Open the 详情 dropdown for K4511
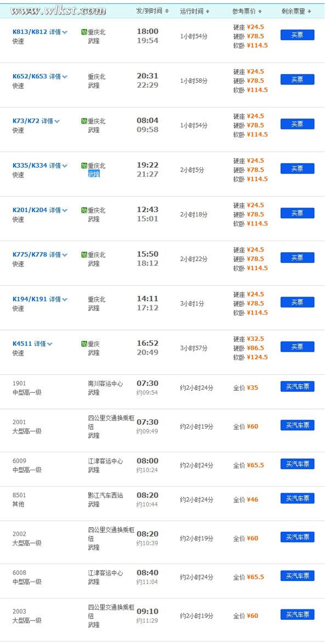Viewport: 329px width, 644px height. click(x=50, y=344)
